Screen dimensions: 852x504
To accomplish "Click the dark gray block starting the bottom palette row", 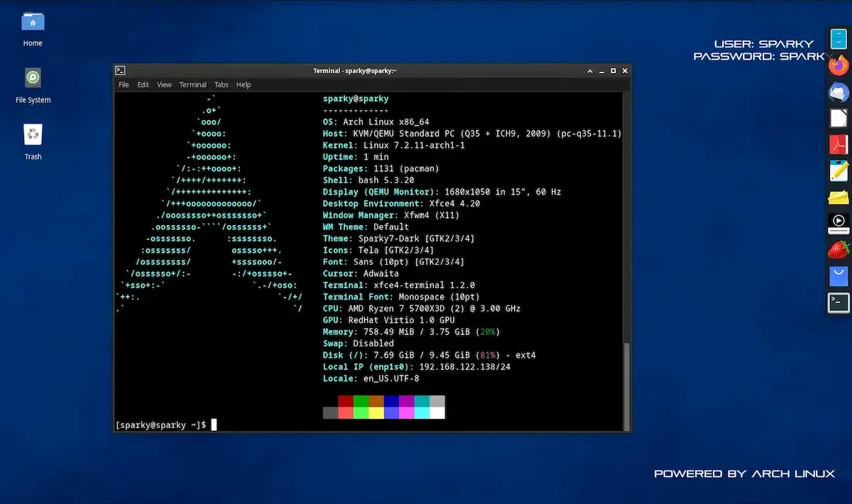I will coord(330,412).
